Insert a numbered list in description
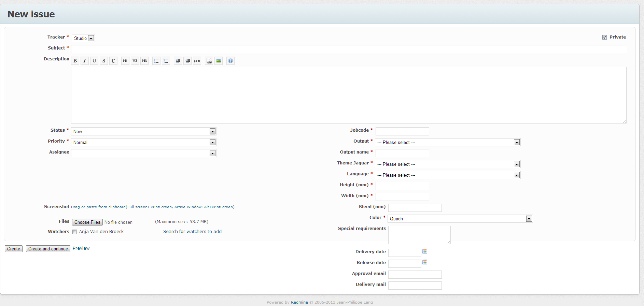The width and height of the screenshot is (644, 306). [166, 61]
